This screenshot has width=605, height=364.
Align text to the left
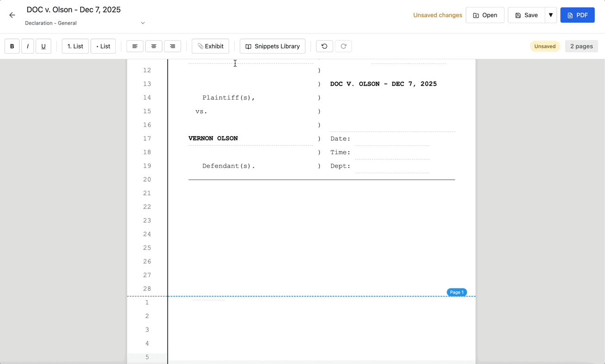[135, 46]
